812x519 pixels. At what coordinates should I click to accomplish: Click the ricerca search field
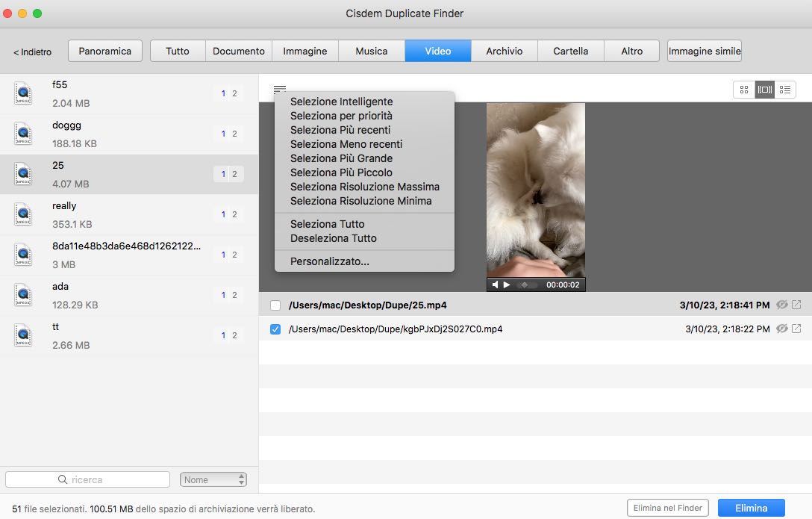87,479
